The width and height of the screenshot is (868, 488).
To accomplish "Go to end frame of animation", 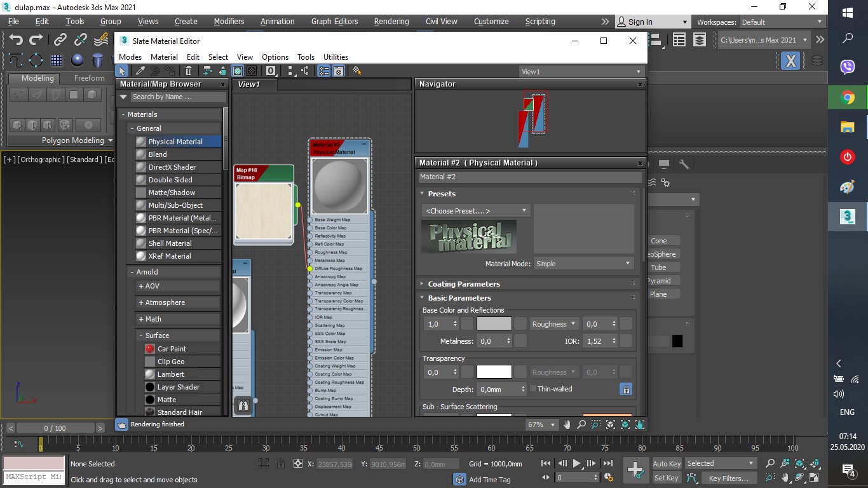I will (607, 463).
